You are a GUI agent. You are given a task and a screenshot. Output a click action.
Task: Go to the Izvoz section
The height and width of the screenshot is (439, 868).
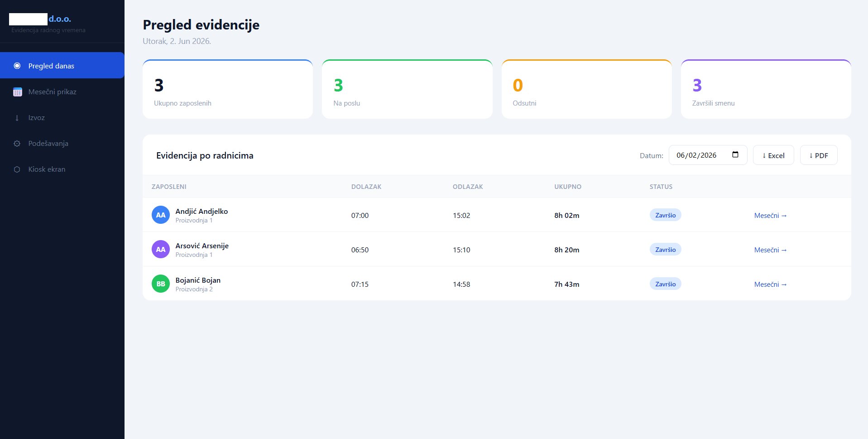click(62, 117)
